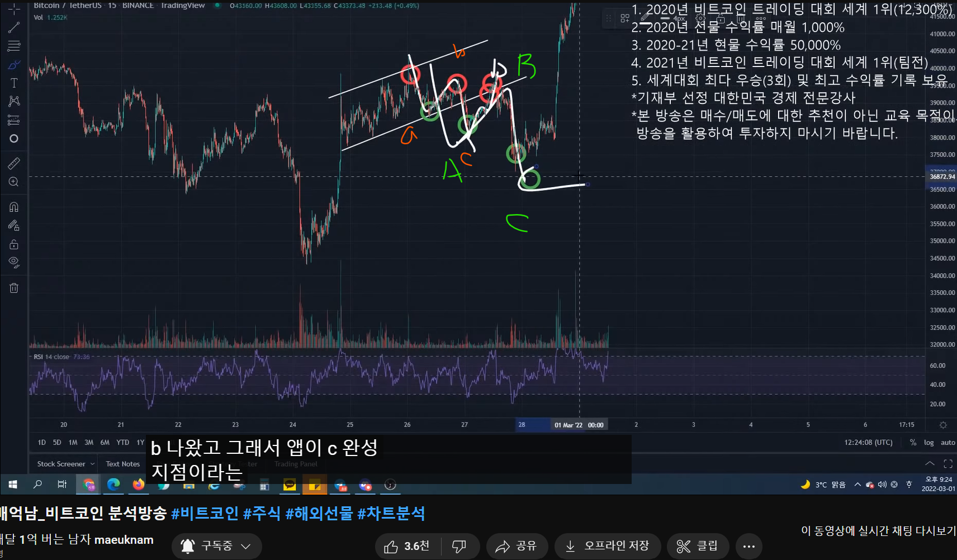The width and height of the screenshot is (957, 560).
Task: Toggle lock all drawing tools
Action: pyautogui.click(x=14, y=244)
